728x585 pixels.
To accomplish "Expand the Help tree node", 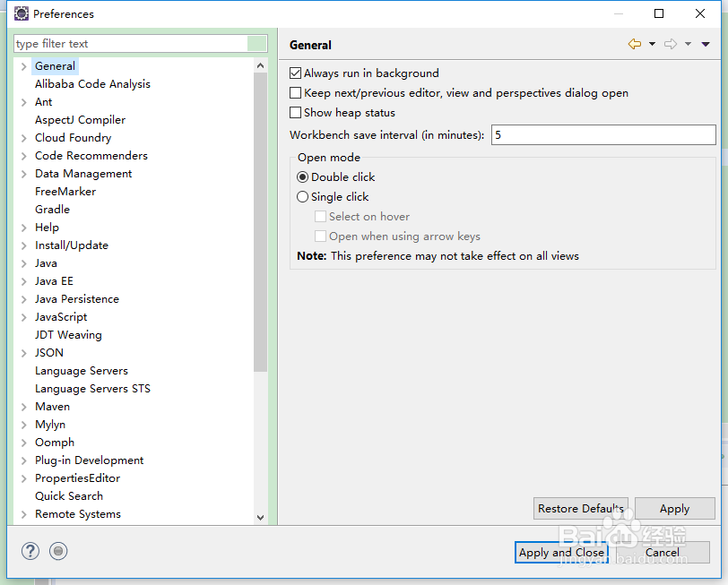I will click(23, 228).
